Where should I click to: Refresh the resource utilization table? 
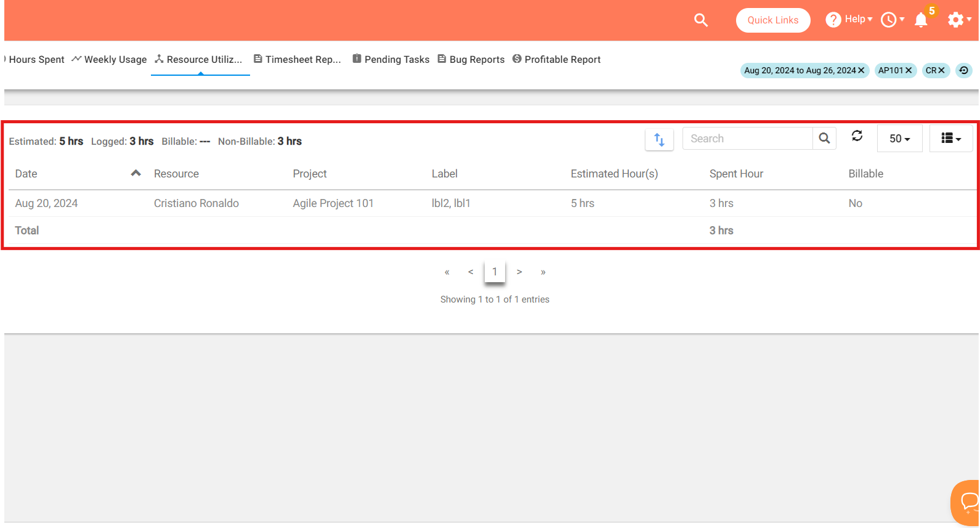click(x=857, y=136)
